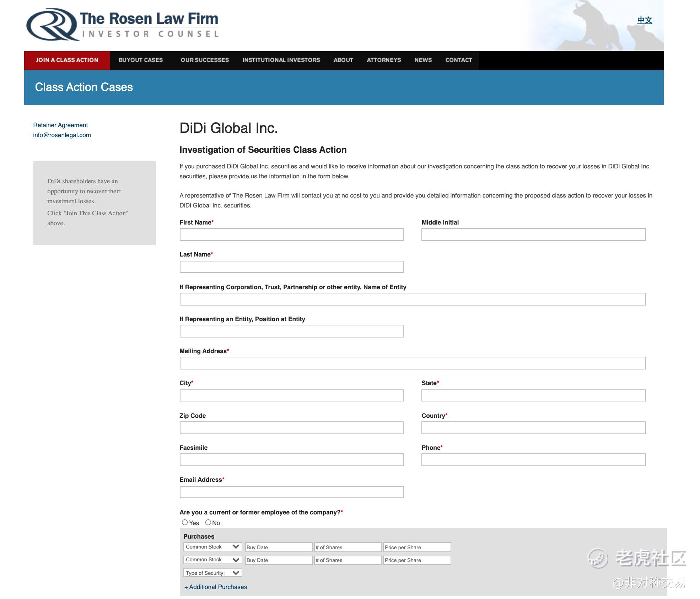700x599 pixels.
Task: Focus the First Name input field
Action: tap(291, 234)
